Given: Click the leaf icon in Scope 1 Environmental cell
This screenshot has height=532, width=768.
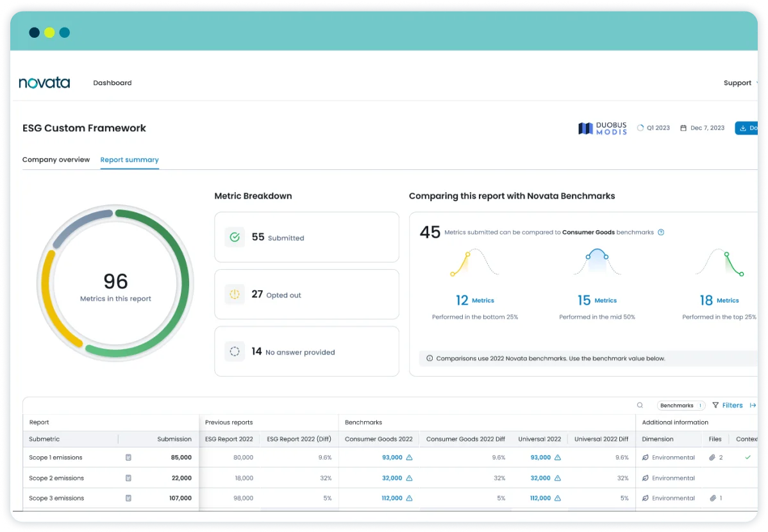Looking at the screenshot, I should pyautogui.click(x=646, y=458).
